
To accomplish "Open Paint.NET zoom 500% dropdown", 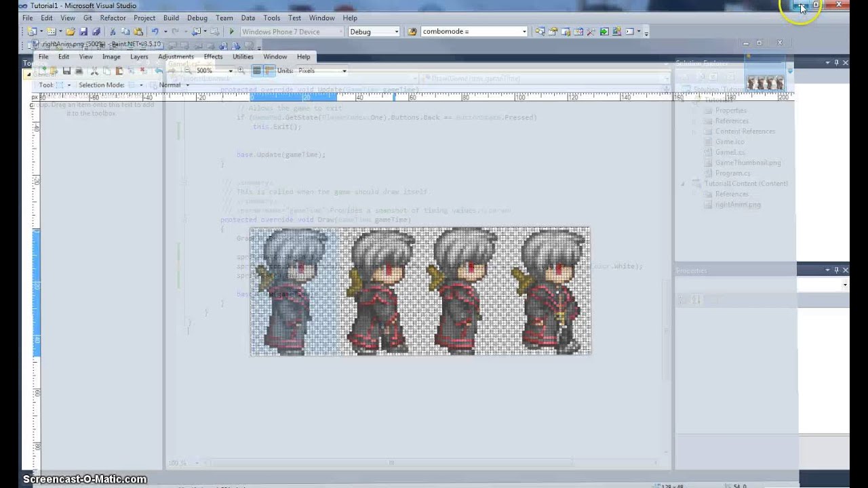I will tap(231, 70).
